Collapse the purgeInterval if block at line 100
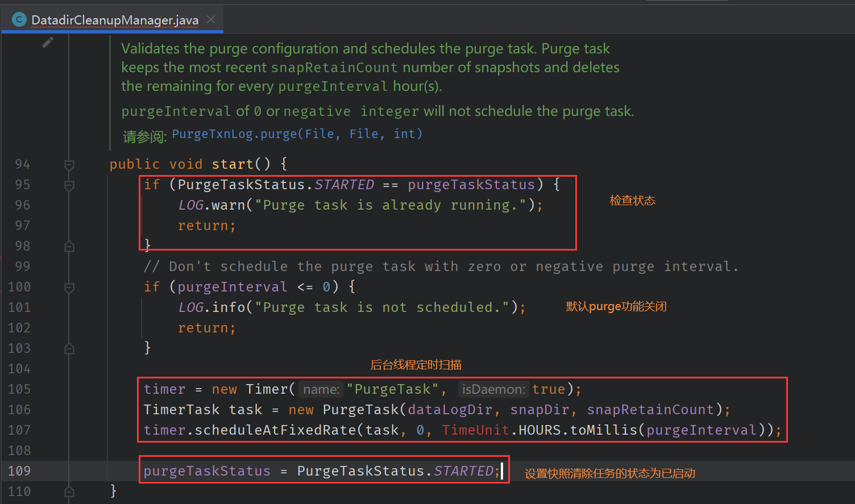The height and width of the screenshot is (504, 855). pos(69,288)
